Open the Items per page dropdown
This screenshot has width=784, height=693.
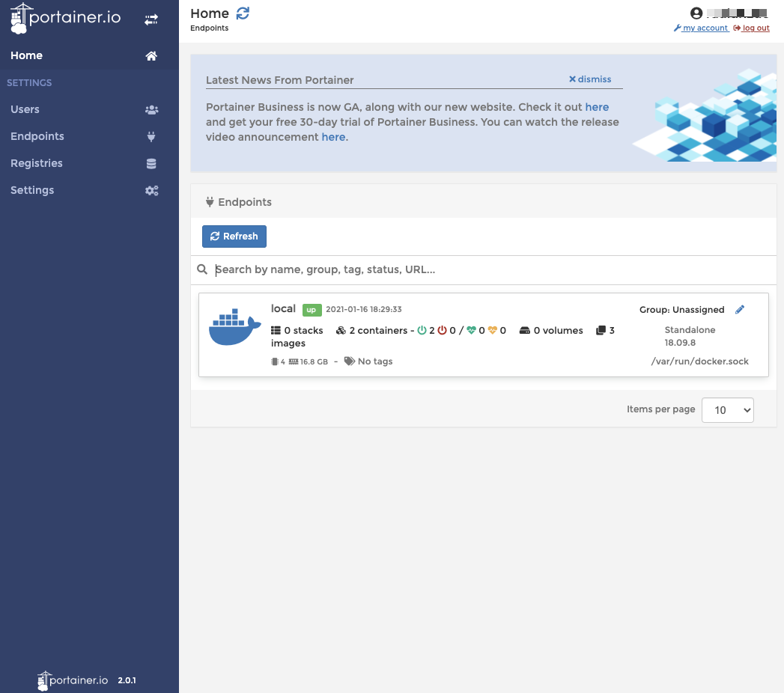pyautogui.click(x=727, y=410)
